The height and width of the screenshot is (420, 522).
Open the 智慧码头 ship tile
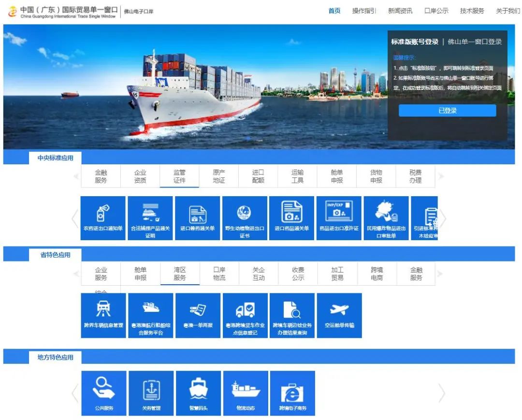[199, 393]
